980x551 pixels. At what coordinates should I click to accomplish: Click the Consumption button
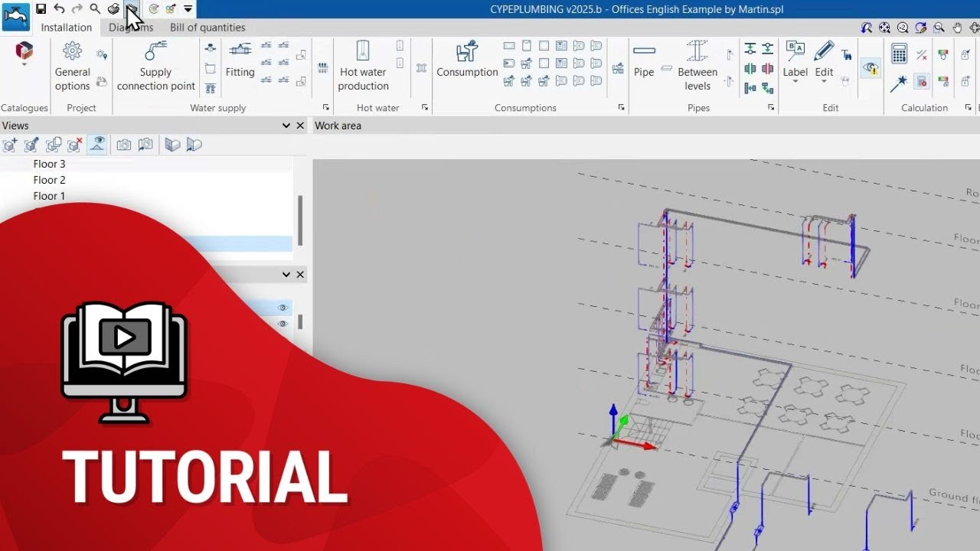(x=467, y=60)
